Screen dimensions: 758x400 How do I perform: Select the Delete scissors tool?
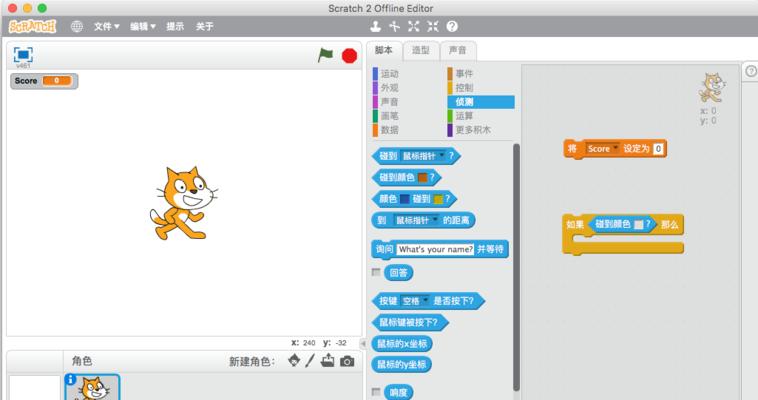[394, 27]
